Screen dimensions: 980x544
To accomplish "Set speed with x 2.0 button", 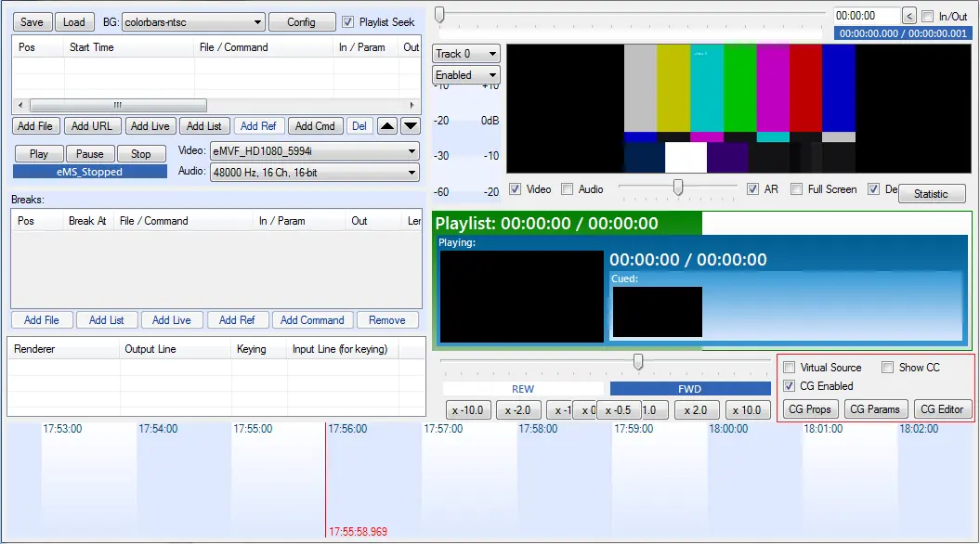I will point(697,410).
